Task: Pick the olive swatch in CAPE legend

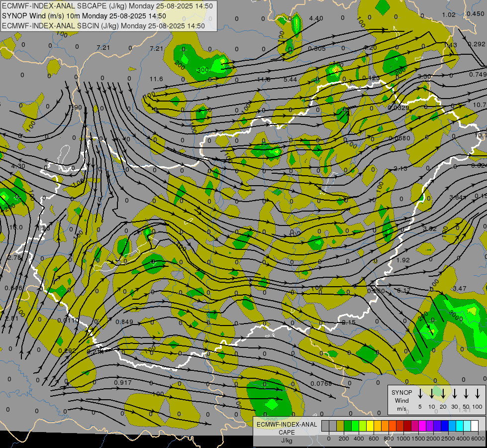Action: click(x=340, y=426)
